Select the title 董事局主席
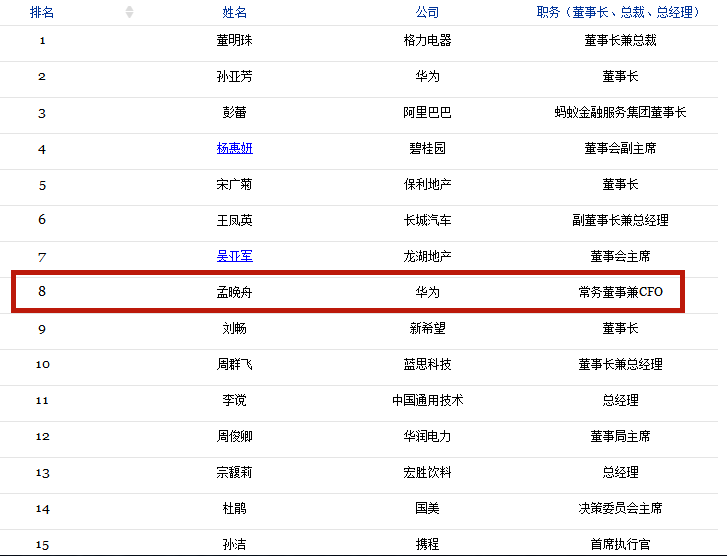 click(620, 436)
